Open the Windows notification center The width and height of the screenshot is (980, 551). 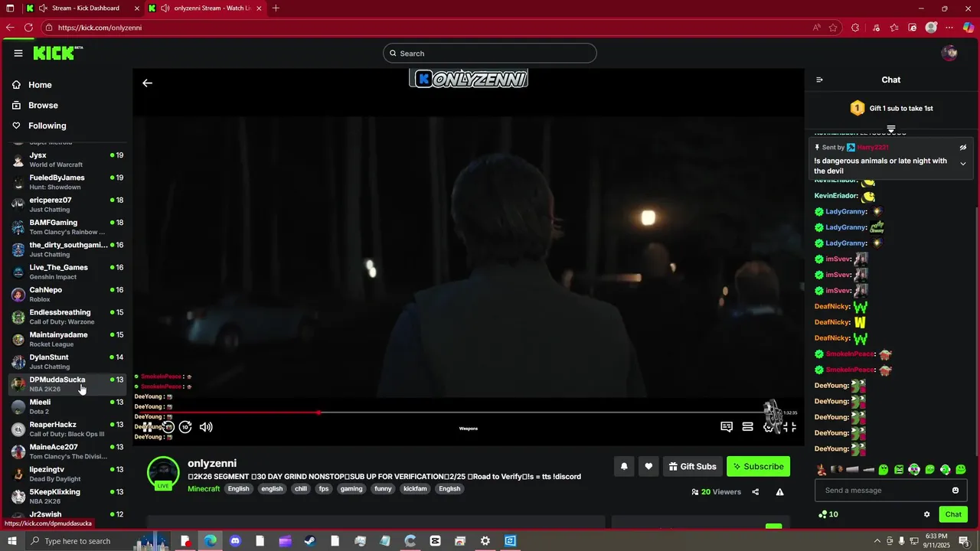click(x=964, y=541)
